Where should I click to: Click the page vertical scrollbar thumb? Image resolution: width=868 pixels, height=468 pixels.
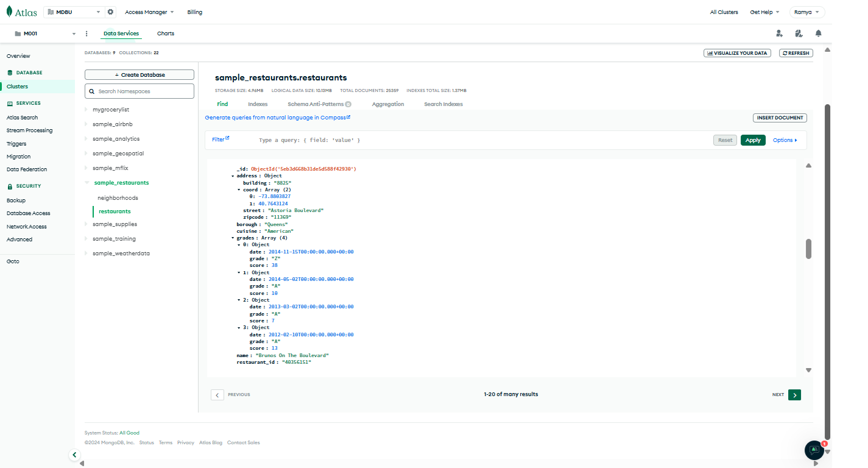[x=827, y=271]
